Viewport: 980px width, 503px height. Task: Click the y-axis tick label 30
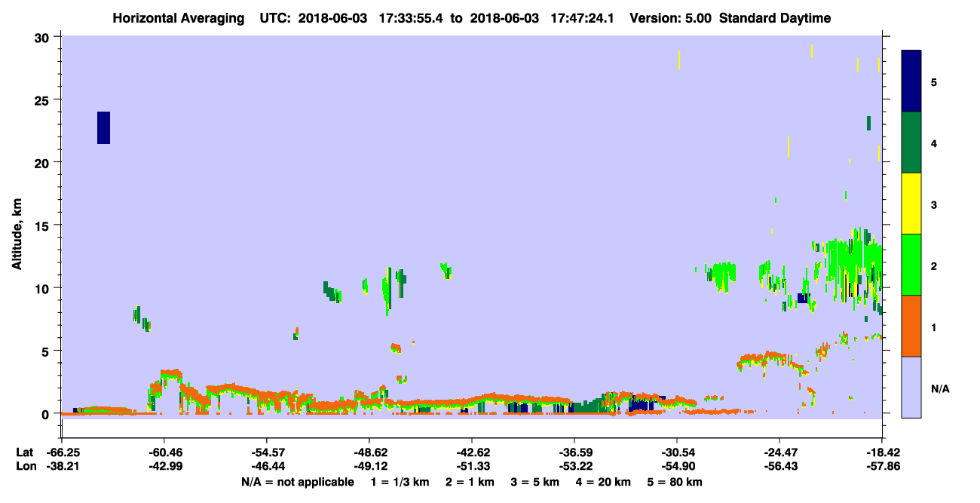[x=43, y=37]
